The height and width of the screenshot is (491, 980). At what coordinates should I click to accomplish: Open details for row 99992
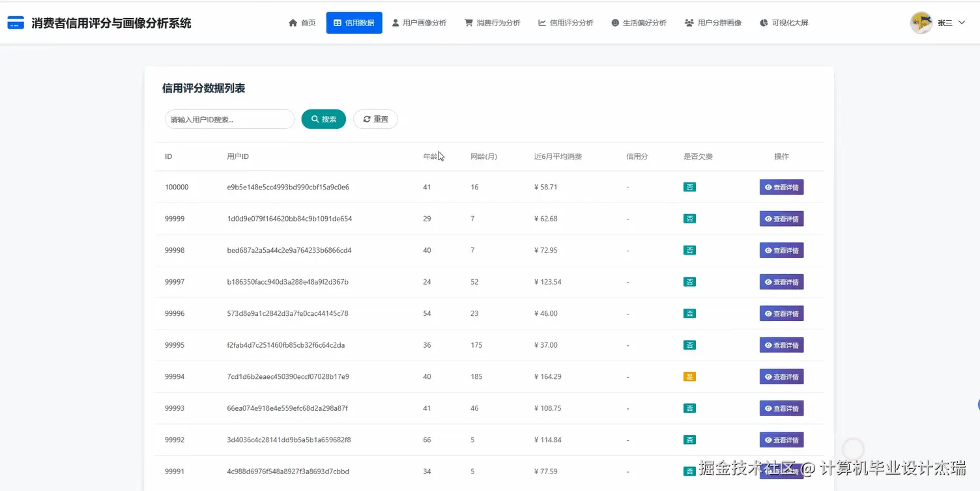coord(781,440)
